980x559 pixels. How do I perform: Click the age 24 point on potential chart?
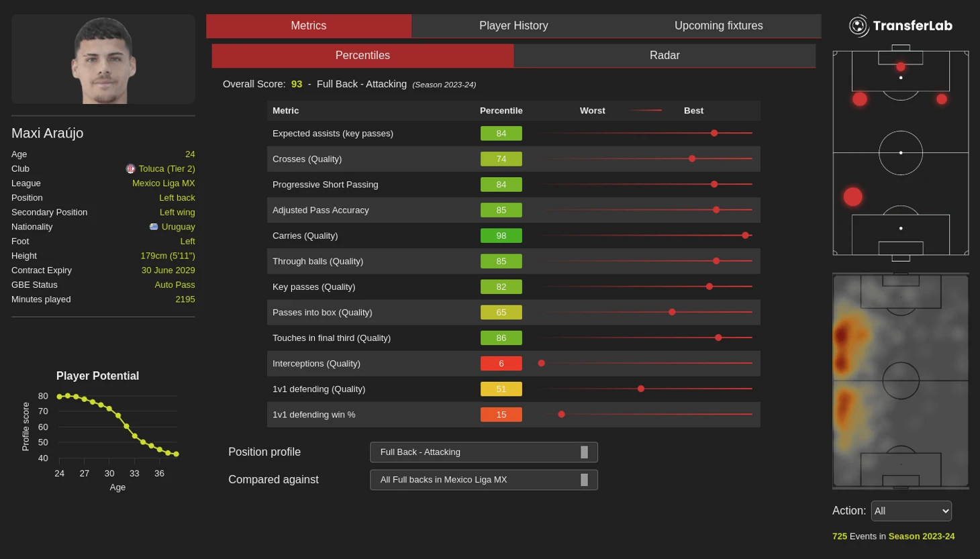60,397
